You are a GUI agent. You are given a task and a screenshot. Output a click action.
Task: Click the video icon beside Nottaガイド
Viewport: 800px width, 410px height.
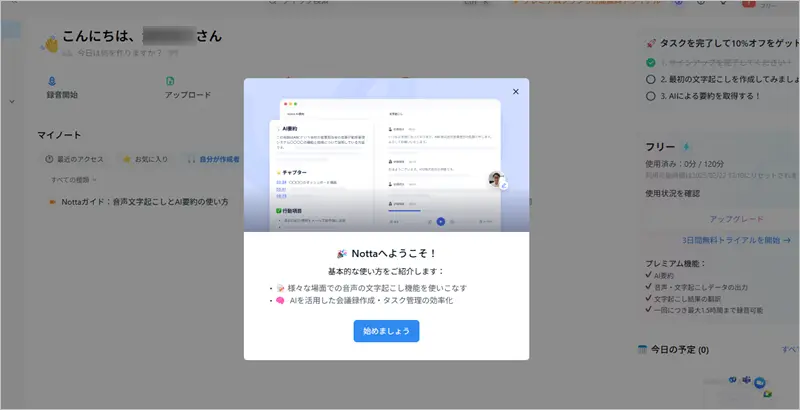coord(52,202)
